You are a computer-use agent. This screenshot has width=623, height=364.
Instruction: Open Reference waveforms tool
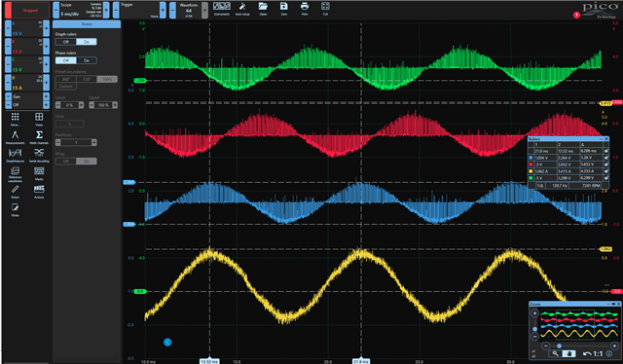16,174
